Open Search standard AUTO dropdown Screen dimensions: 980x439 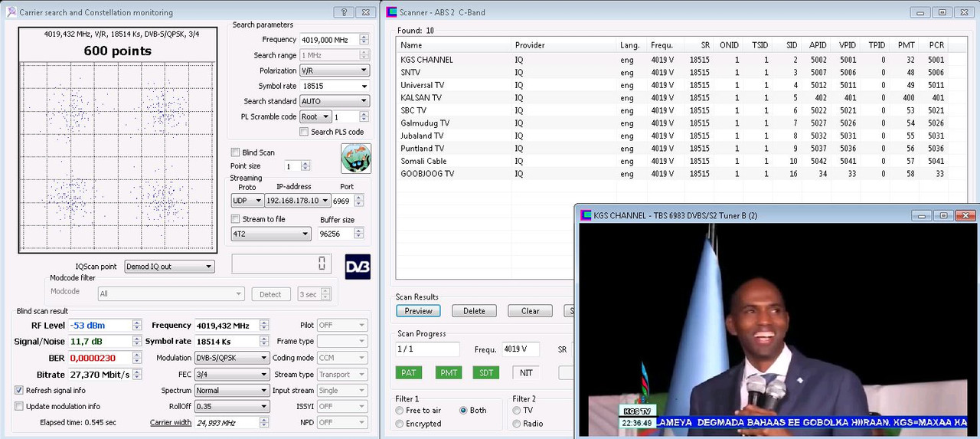click(x=334, y=101)
